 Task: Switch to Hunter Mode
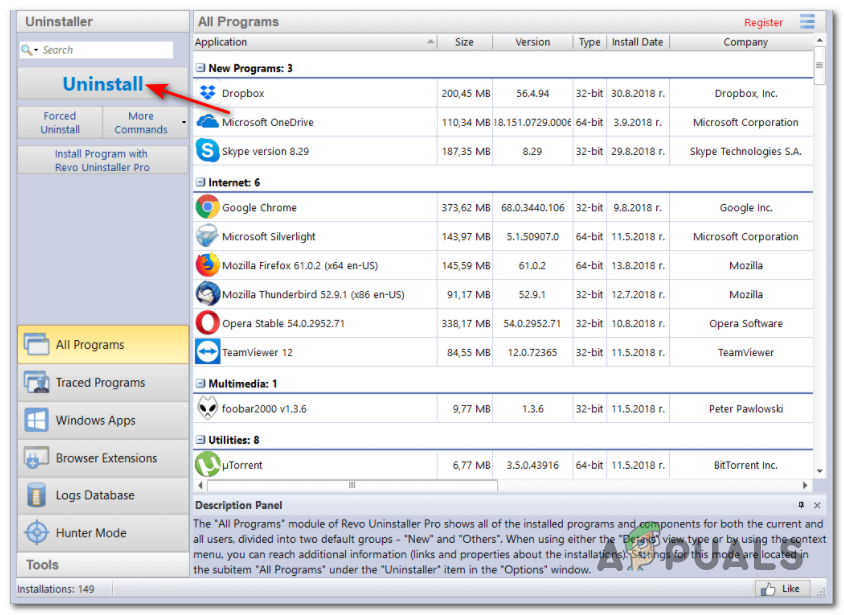click(103, 533)
